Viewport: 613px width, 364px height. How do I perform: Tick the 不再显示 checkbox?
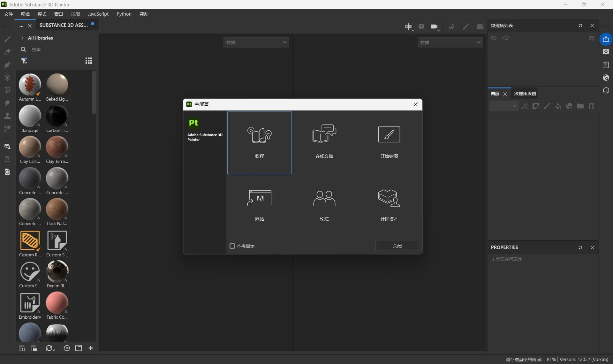pyautogui.click(x=232, y=246)
